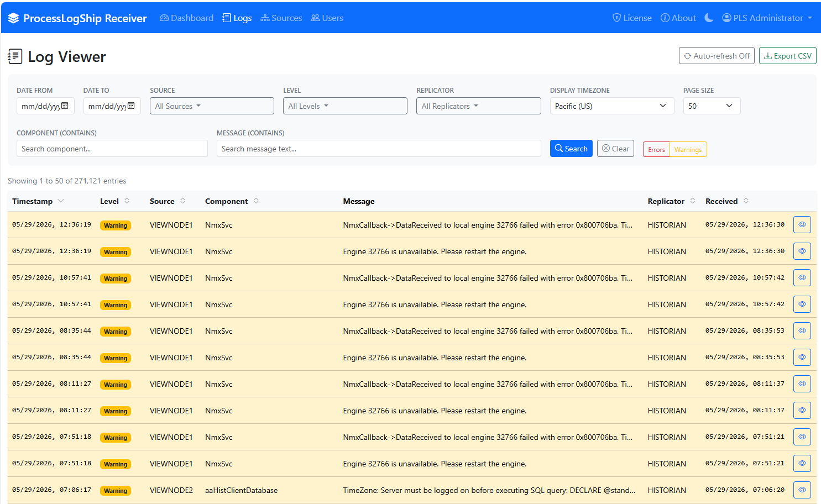Click 'TimeZone: Server must be logged on' message
821x504 pixels.
[x=489, y=490]
